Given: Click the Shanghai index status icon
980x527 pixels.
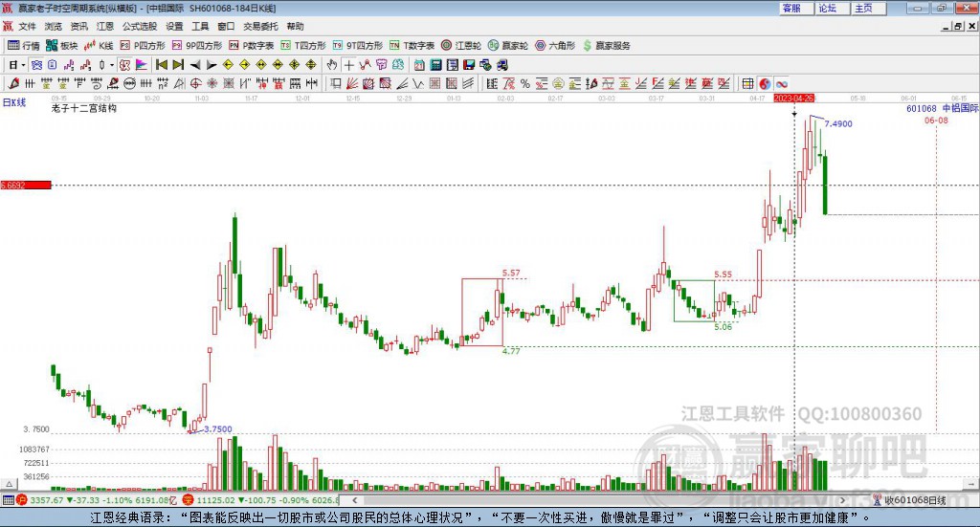Looking at the screenshot, I should tap(22, 500).
